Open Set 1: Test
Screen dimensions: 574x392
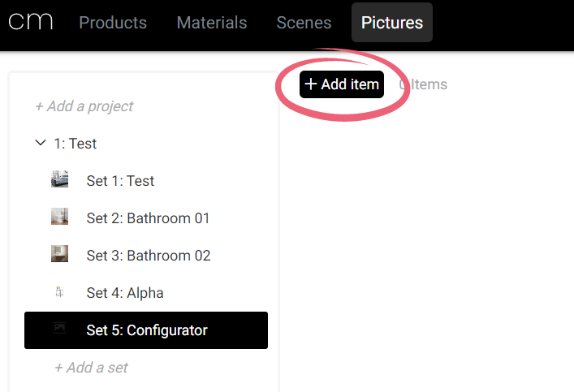120,181
